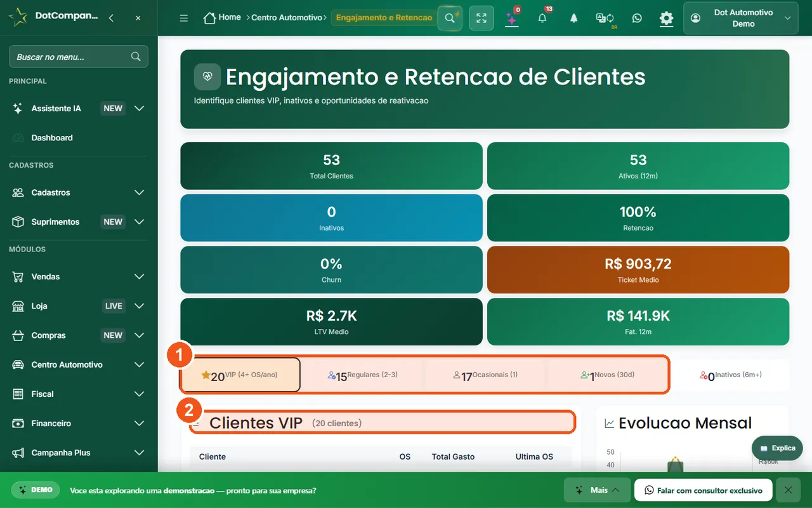Click the Fiscal document icon

coord(18,394)
